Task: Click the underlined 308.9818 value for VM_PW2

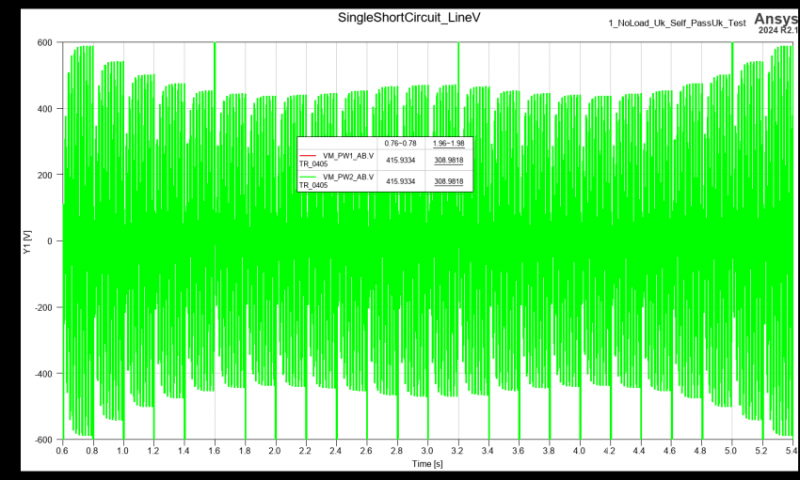Action: pyautogui.click(x=447, y=181)
